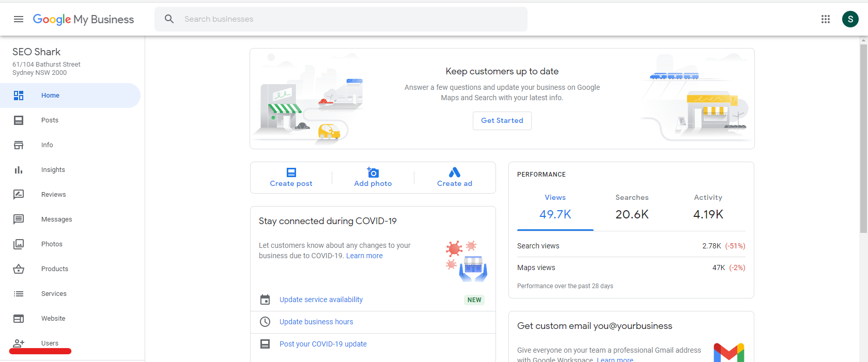Open Messages in the sidebar
The height and width of the screenshot is (362, 868).
click(x=70, y=219)
